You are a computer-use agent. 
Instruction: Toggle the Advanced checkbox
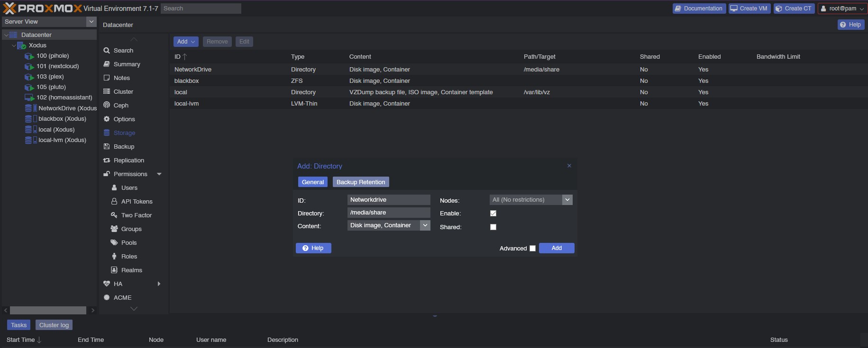pos(532,248)
